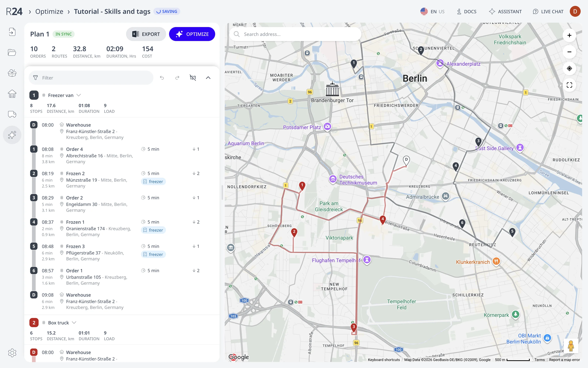Click the Street View pegman icon
The image size is (588, 368).
pos(571,346)
